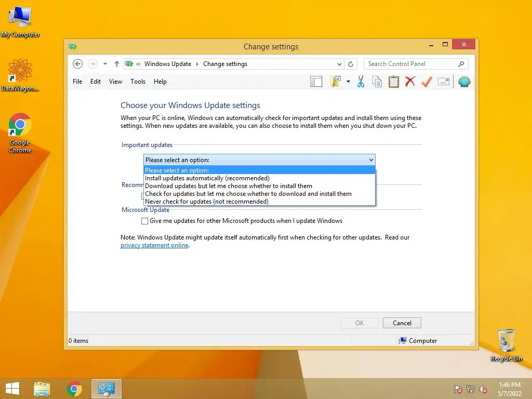
Task: Click the network tray icon
Action: (470, 389)
